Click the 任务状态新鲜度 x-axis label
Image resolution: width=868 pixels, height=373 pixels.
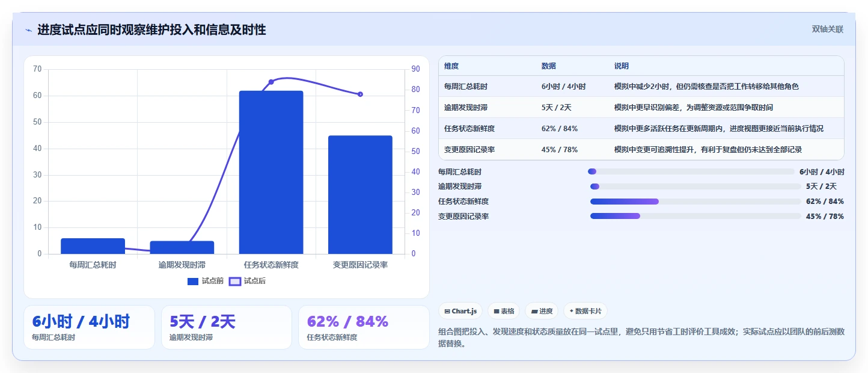[271, 265]
